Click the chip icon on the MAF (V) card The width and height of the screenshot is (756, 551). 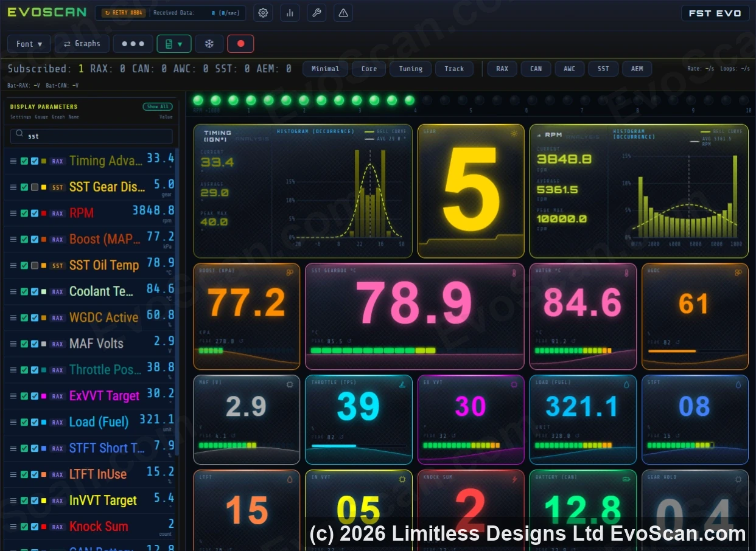click(x=290, y=384)
